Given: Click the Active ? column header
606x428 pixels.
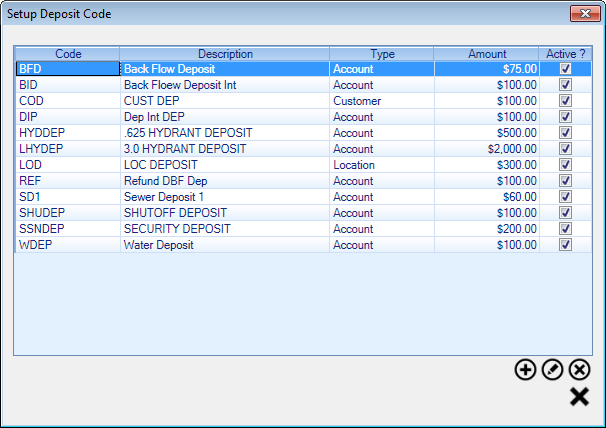Looking at the screenshot, I should 565,54.
